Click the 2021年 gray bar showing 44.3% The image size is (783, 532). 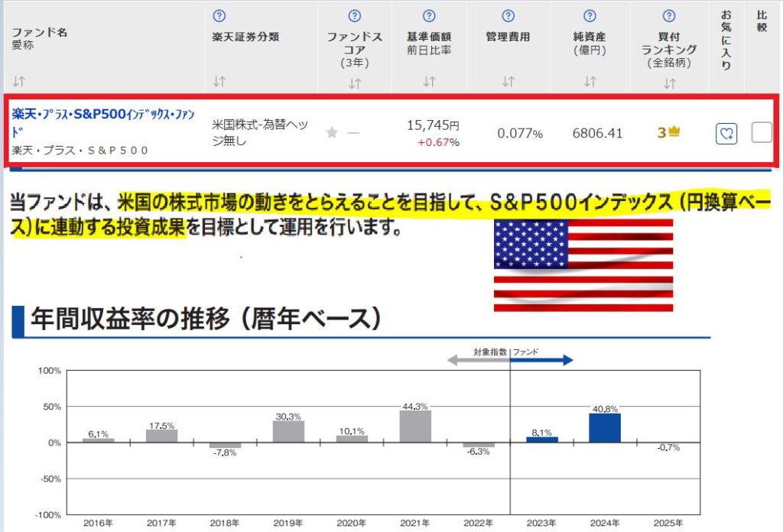coord(415,427)
